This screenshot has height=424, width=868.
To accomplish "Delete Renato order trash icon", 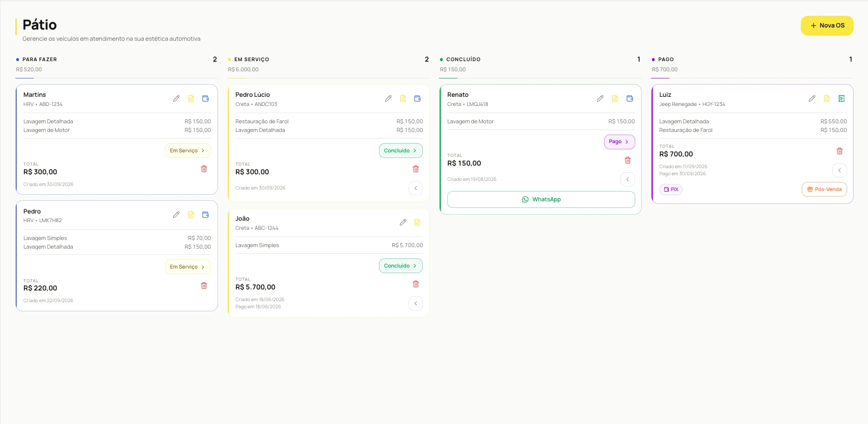I will tap(628, 160).
